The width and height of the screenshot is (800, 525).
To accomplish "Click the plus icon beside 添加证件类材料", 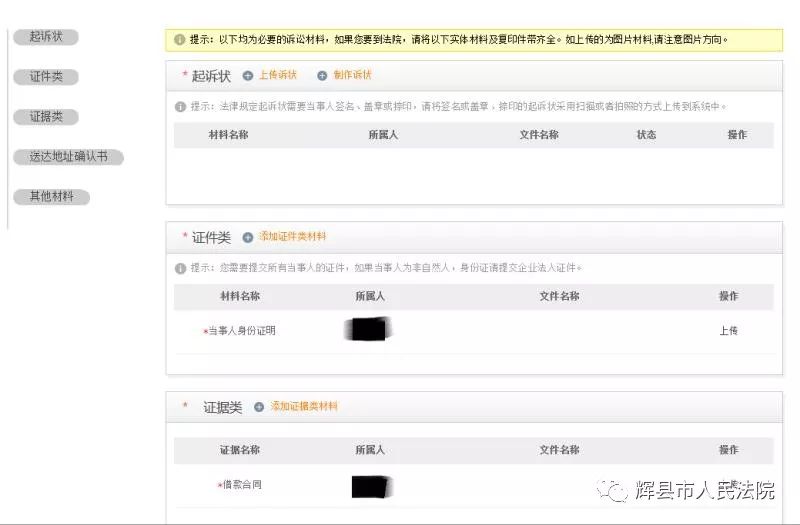I will [x=248, y=238].
